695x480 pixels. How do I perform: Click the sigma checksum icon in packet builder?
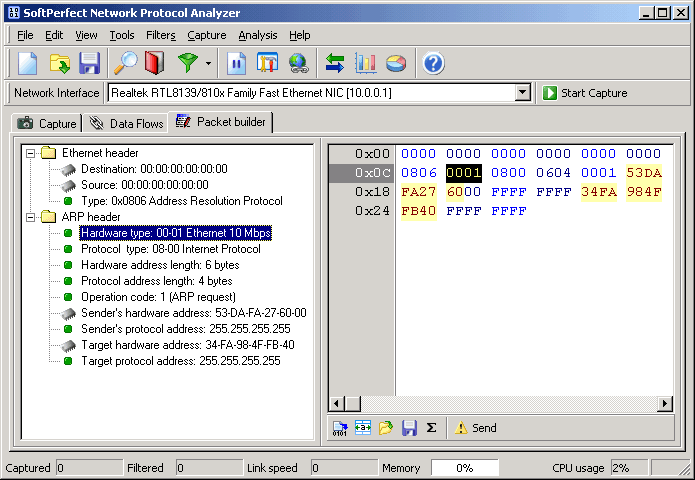[x=431, y=428]
